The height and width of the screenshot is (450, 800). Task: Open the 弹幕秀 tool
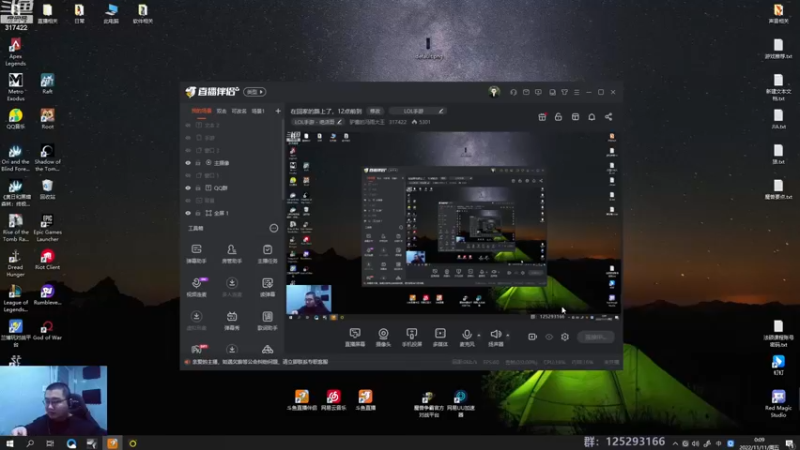pos(232,321)
